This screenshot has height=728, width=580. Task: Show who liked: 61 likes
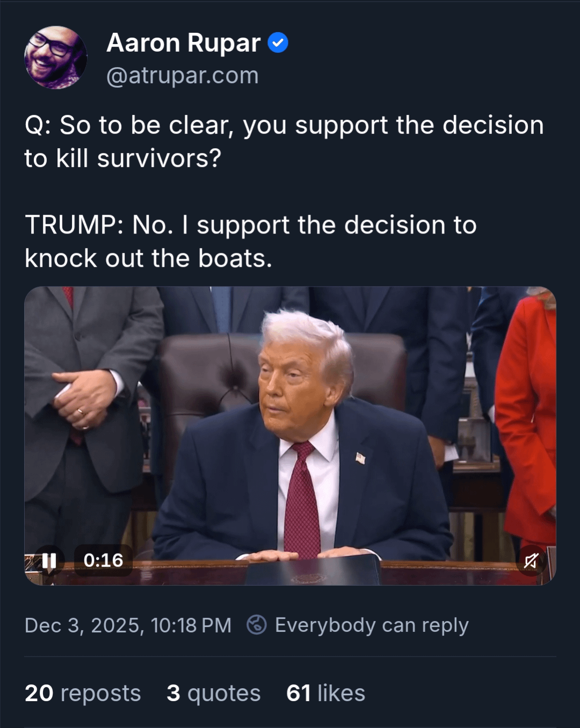[x=325, y=693]
